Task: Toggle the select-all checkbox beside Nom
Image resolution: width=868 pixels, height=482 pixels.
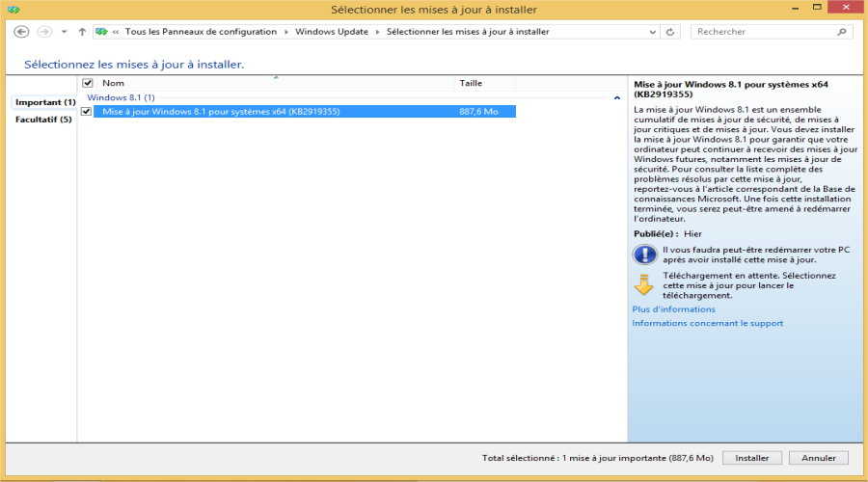Action: tap(88, 83)
